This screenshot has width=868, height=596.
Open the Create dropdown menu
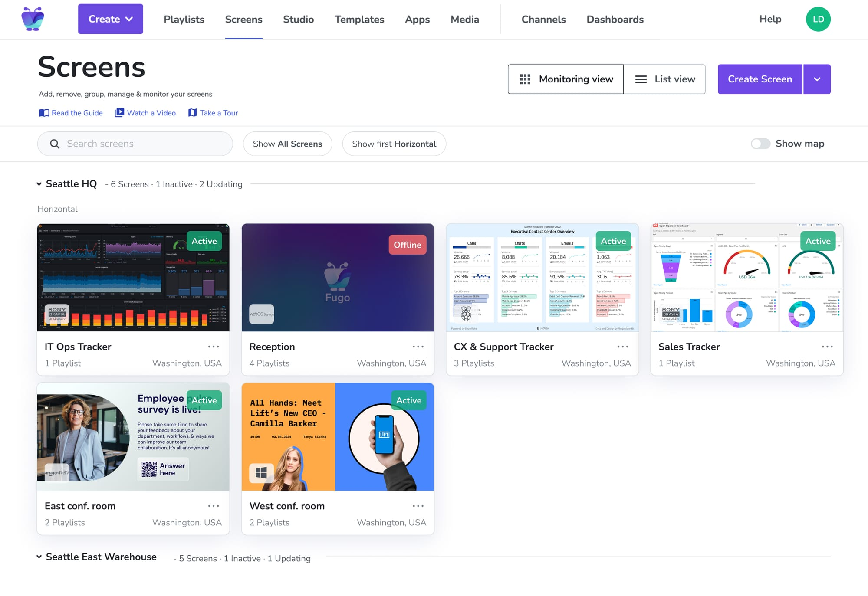(x=110, y=19)
